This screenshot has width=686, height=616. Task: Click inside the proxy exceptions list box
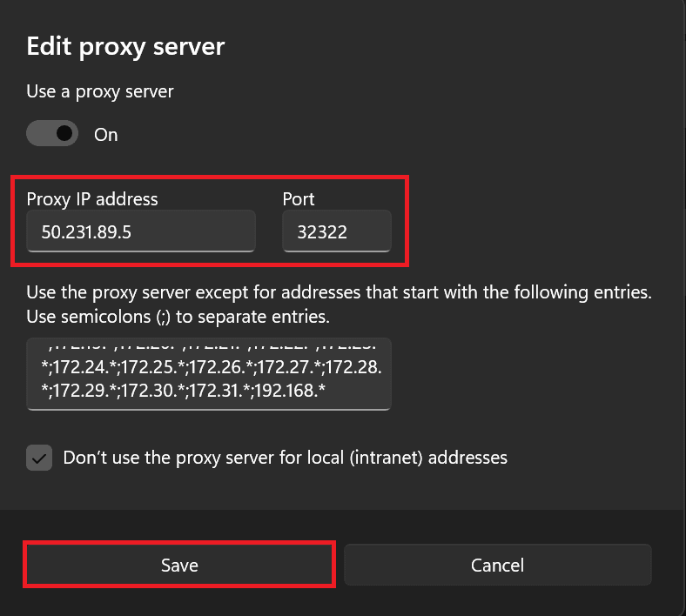209,374
